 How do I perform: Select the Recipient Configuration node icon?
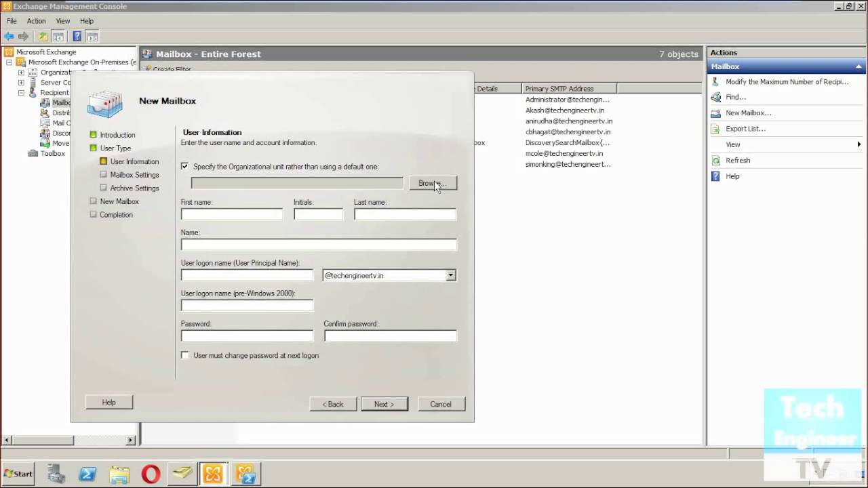pos(33,93)
